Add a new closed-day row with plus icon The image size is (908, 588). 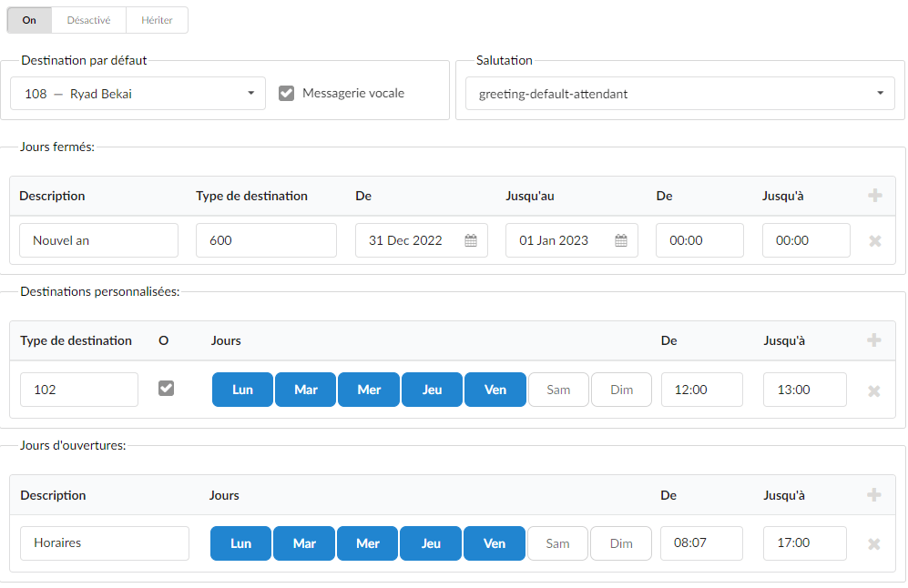point(875,196)
